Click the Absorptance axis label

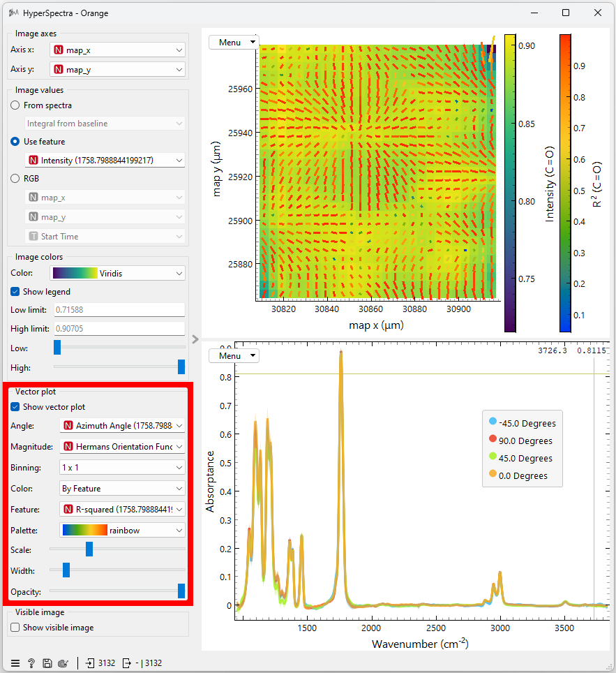point(210,482)
